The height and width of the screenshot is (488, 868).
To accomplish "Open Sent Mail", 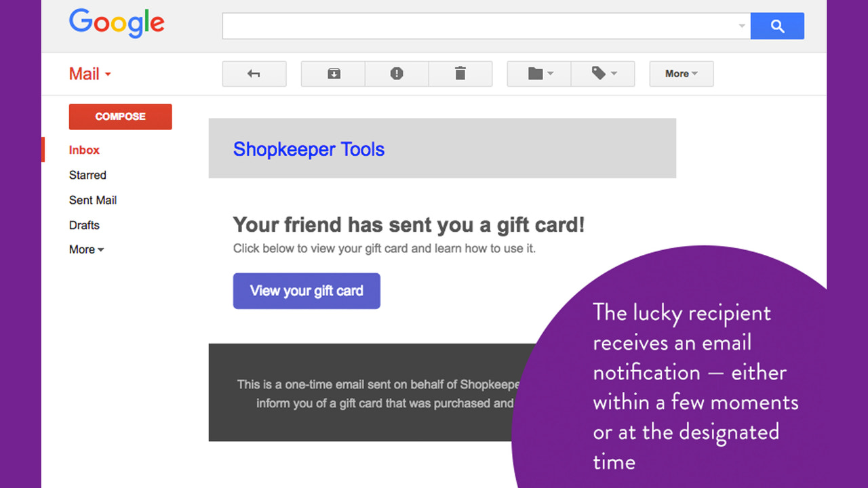I will pos(93,200).
